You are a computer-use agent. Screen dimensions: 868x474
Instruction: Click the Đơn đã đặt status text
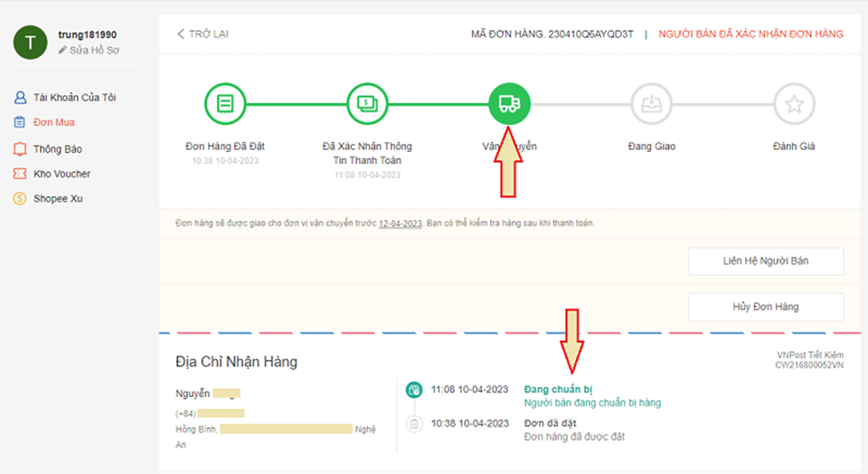pos(551,423)
